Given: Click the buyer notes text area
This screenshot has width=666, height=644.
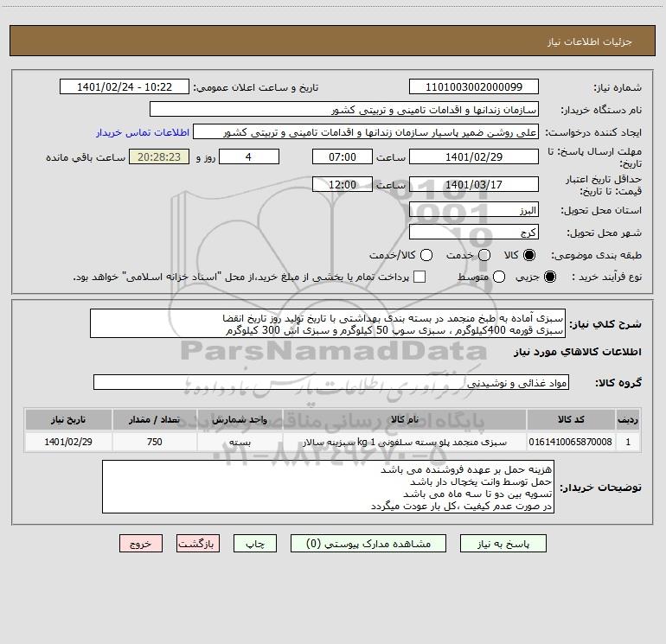Looking at the screenshot, I should (x=329, y=487).
